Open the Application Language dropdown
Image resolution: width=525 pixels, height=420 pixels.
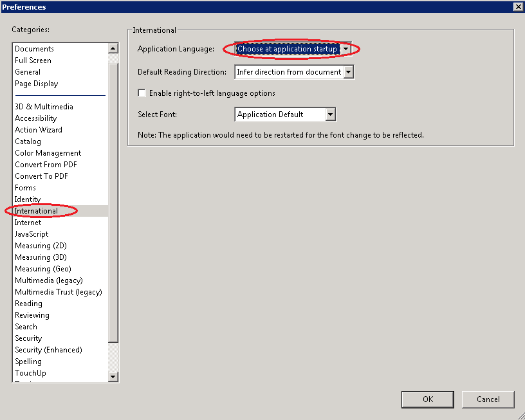tap(346, 49)
